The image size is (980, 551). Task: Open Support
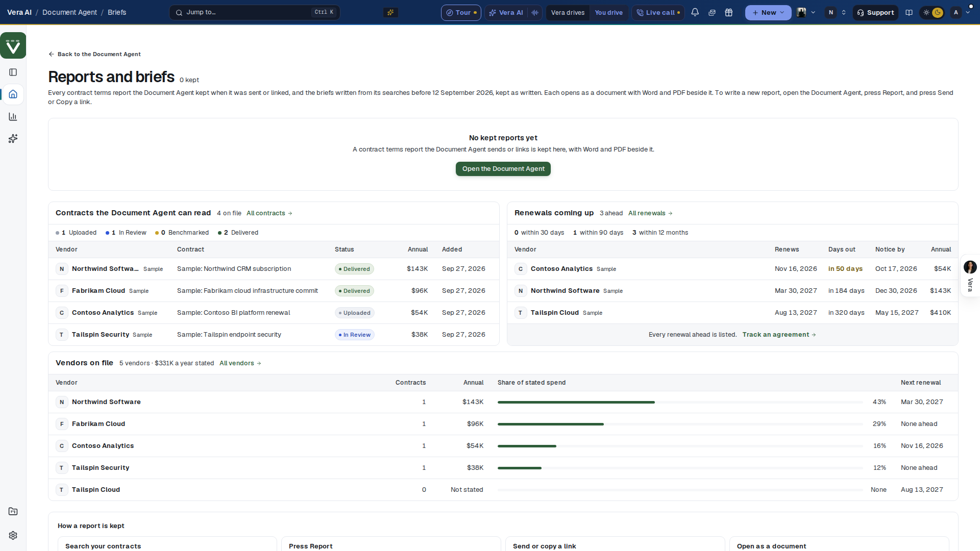point(875,12)
